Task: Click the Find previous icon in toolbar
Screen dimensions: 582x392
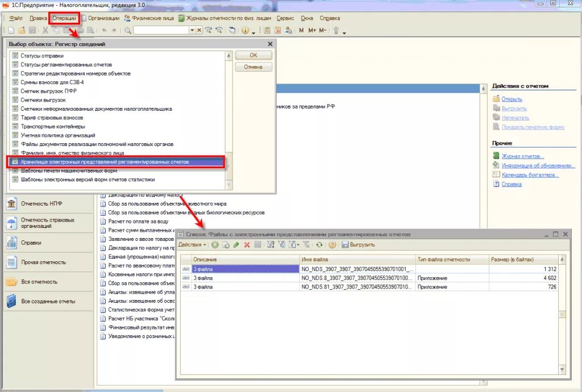Action: (x=219, y=31)
